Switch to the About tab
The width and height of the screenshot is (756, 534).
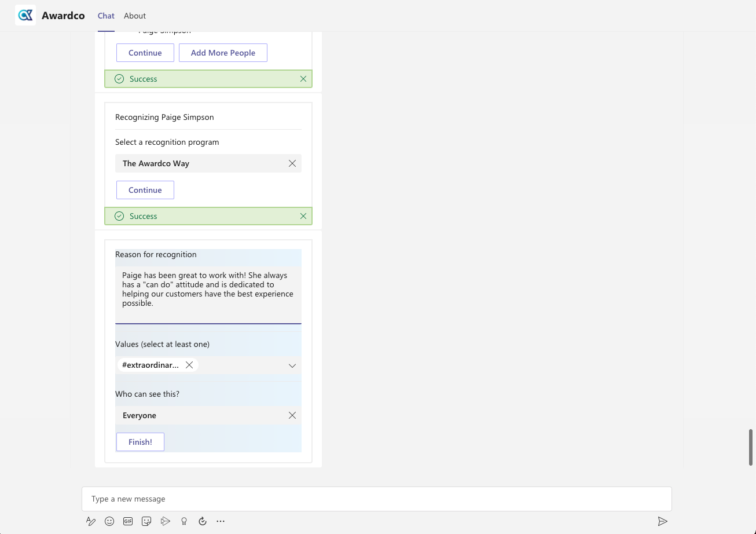(x=135, y=16)
